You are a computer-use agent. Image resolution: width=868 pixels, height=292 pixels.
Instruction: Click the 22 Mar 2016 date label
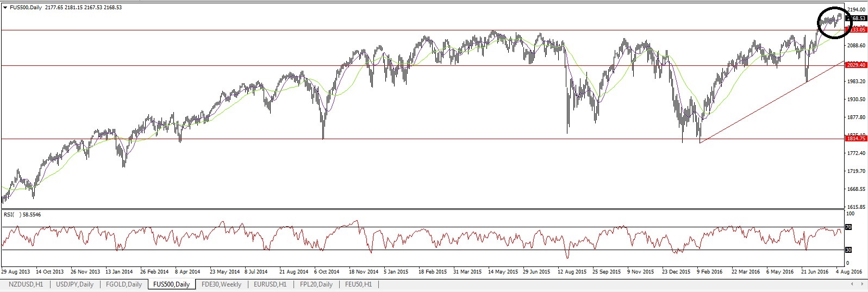click(746, 271)
